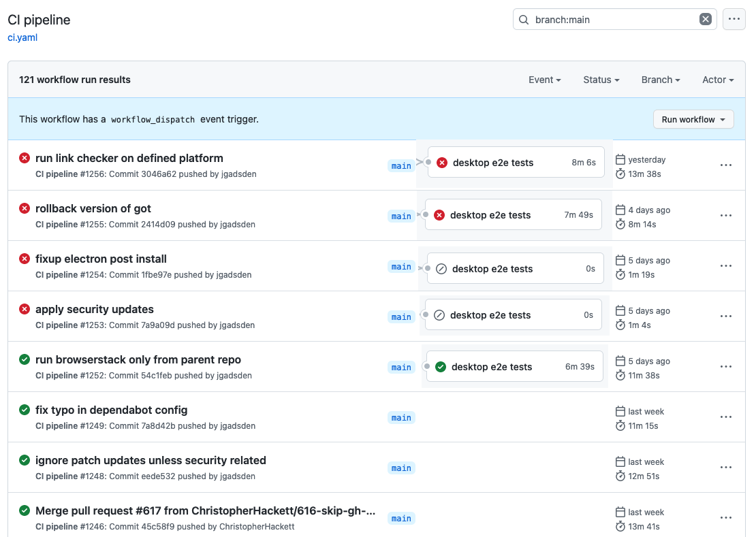The height and width of the screenshot is (537, 756).
Task: Open run 'run browserstack only from parent repo'
Action: coord(138,360)
